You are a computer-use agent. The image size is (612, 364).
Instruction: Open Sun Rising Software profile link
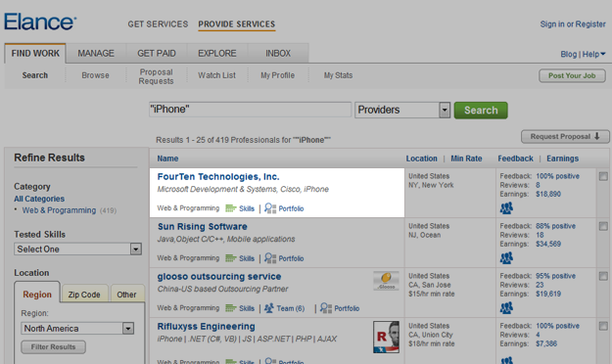(202, 227)
